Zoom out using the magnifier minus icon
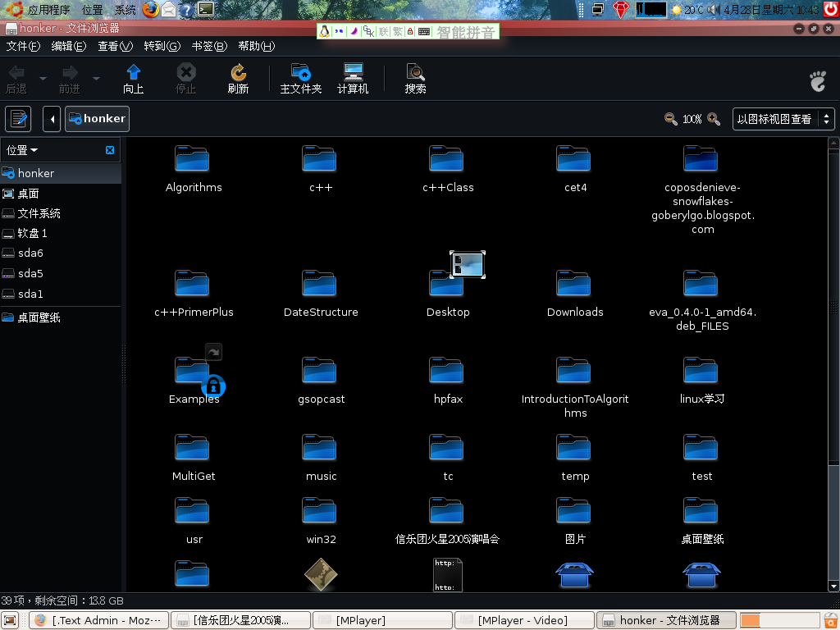This screenshot has width=840, height=630. [x=670, y=119]
